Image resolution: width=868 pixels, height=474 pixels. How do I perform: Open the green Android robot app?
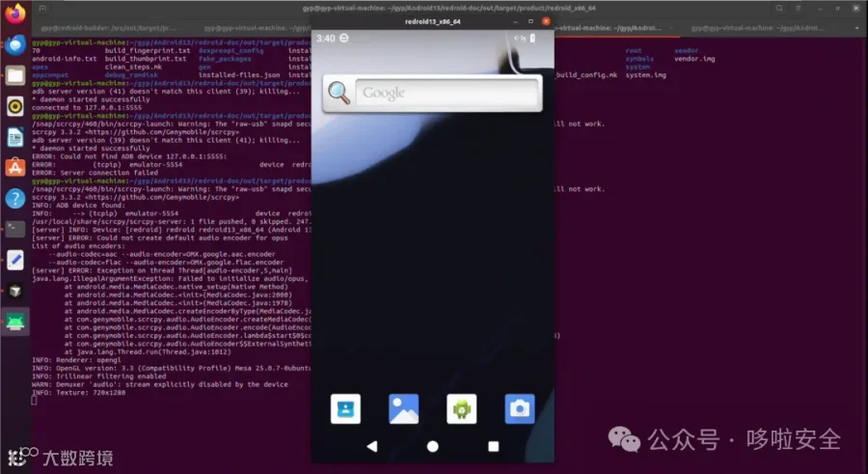(462, 408)
